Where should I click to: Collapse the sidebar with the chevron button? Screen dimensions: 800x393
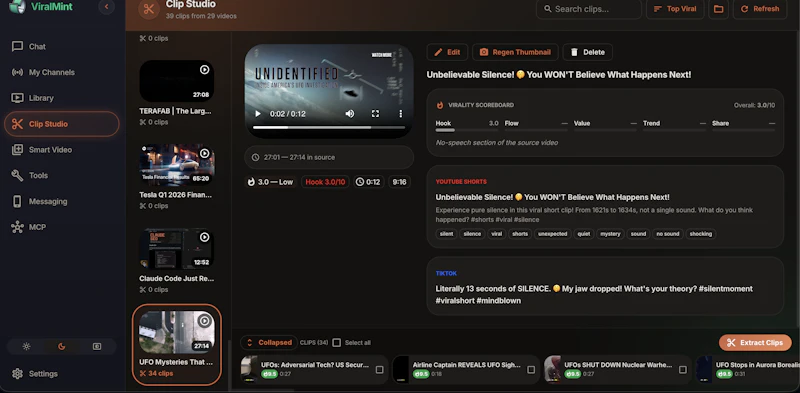click(x=106, y=7)
